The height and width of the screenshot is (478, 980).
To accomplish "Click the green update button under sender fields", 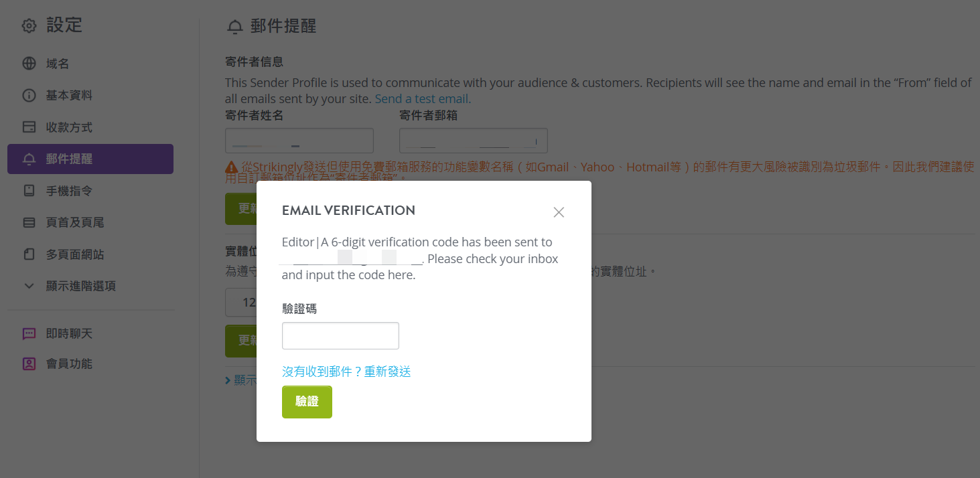I will click(240, 209).
